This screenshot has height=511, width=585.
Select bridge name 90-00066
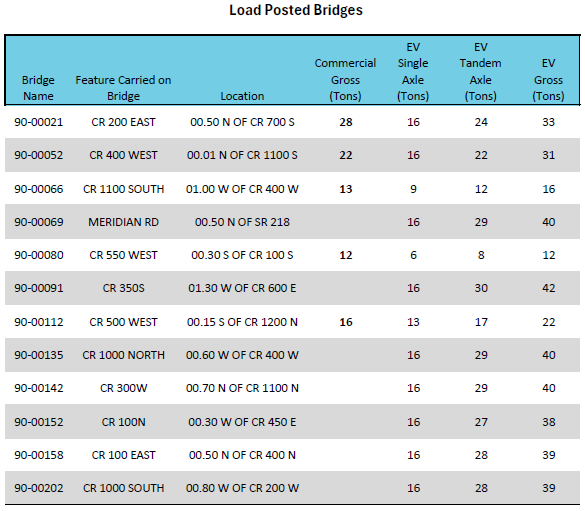pos(39,189)
